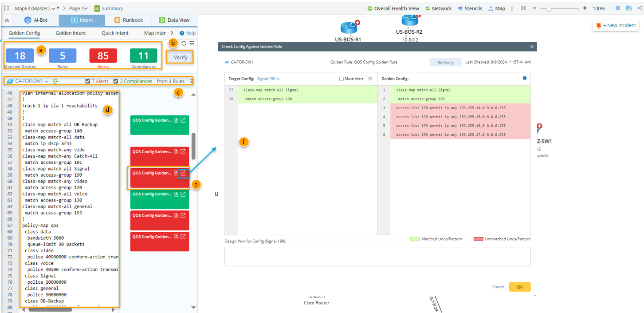
Task: Click the Verify button
Action: pyautogui.click(x=181, y=57)
